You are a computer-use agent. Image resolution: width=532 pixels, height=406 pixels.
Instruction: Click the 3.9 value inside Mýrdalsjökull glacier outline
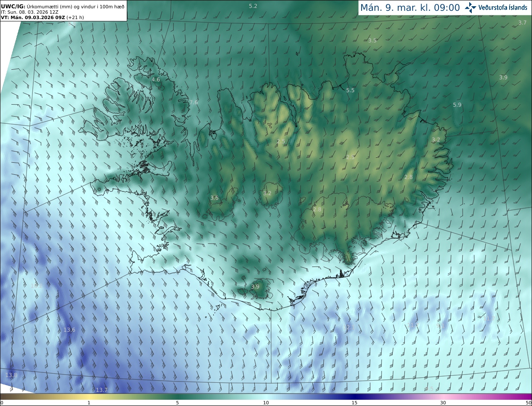click(255, 286)
